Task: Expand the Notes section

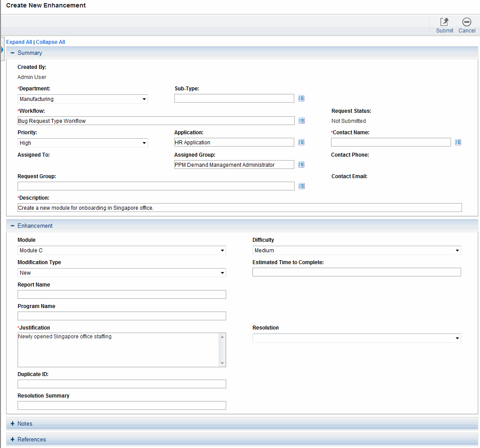Action: click(13, 423)
